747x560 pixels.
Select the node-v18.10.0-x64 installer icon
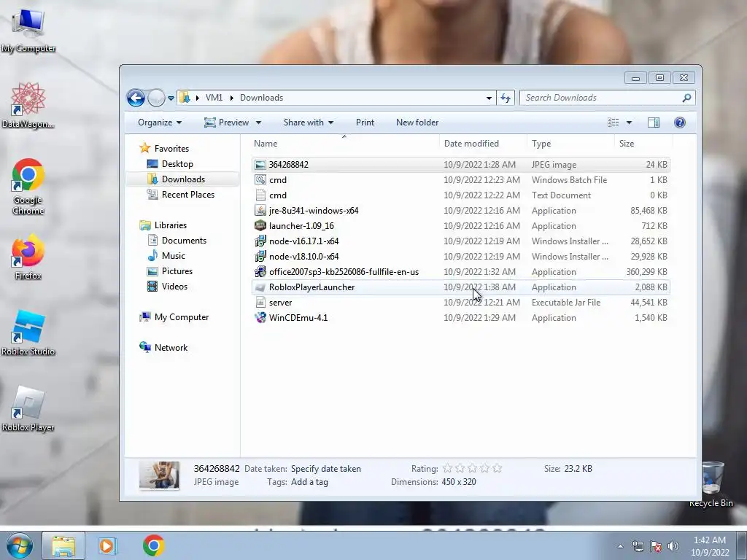pos(260,256)
